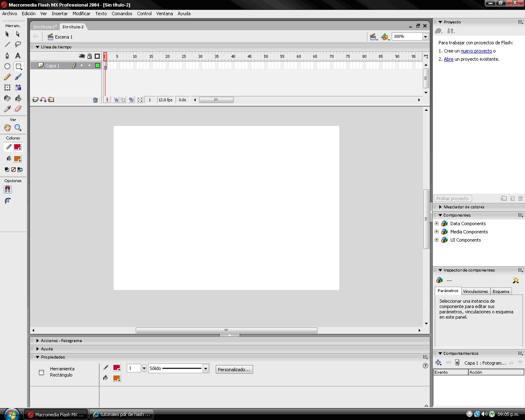Pick the Paint Bucket tool
Screen dimensions: 525x420
coord(18,98)
